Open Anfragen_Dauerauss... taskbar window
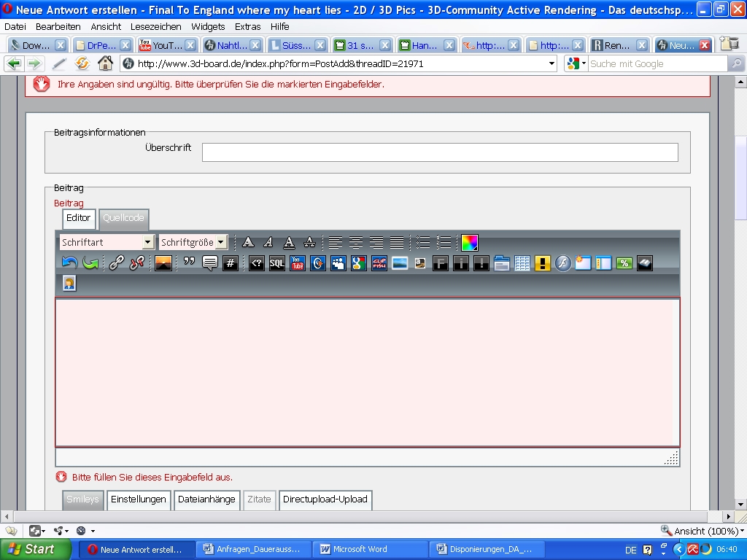The height and width of the screenshot is (560, 747). point(254,550)
